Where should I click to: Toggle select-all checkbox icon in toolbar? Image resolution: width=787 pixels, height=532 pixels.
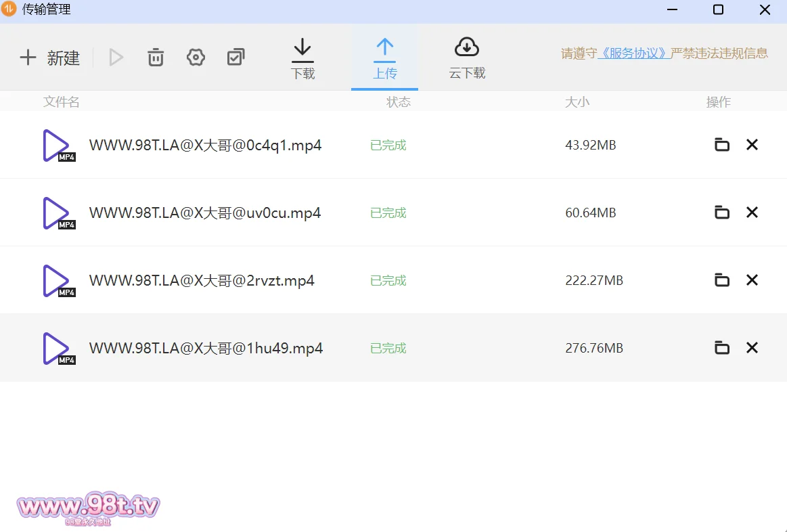point(235,58)
